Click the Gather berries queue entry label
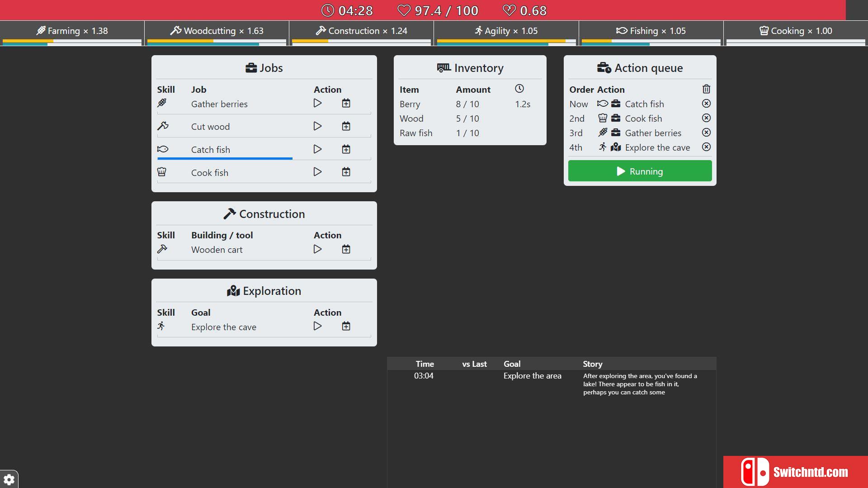 pyautogui.click(x=653, y=133)
